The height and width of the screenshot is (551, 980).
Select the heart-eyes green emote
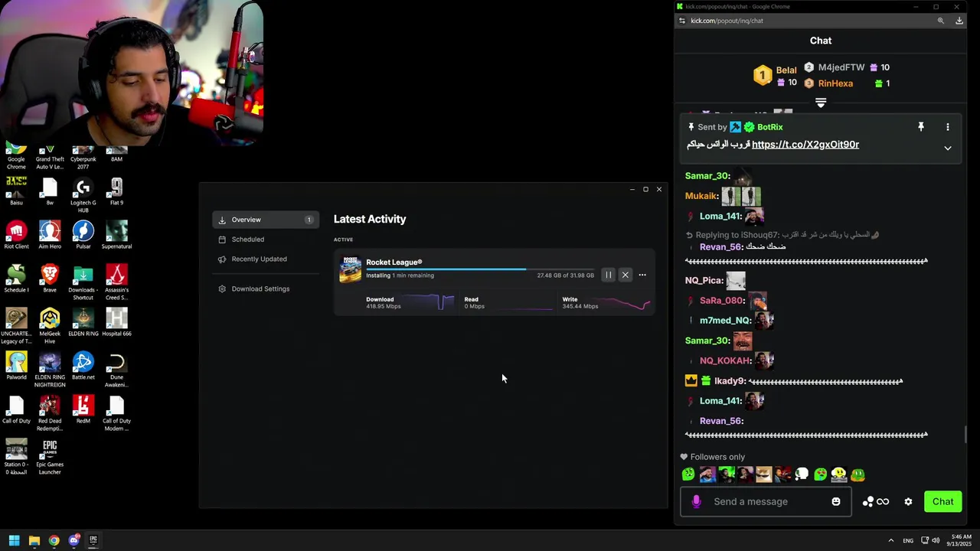[x=821, y=474]
